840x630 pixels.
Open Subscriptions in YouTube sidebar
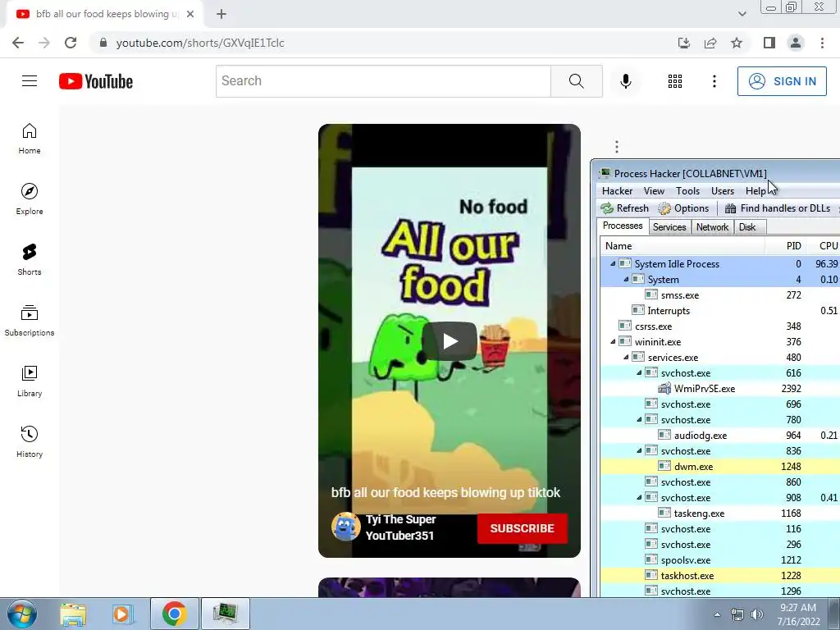click(x=30, y=321)
